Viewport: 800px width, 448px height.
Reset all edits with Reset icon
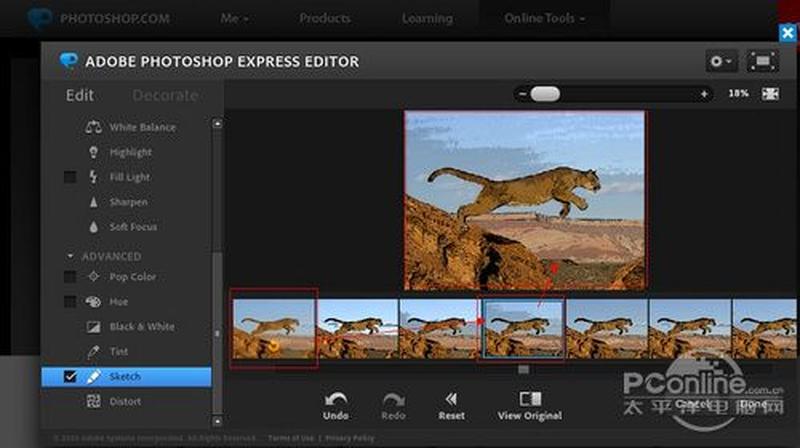[x=452, y=399]
